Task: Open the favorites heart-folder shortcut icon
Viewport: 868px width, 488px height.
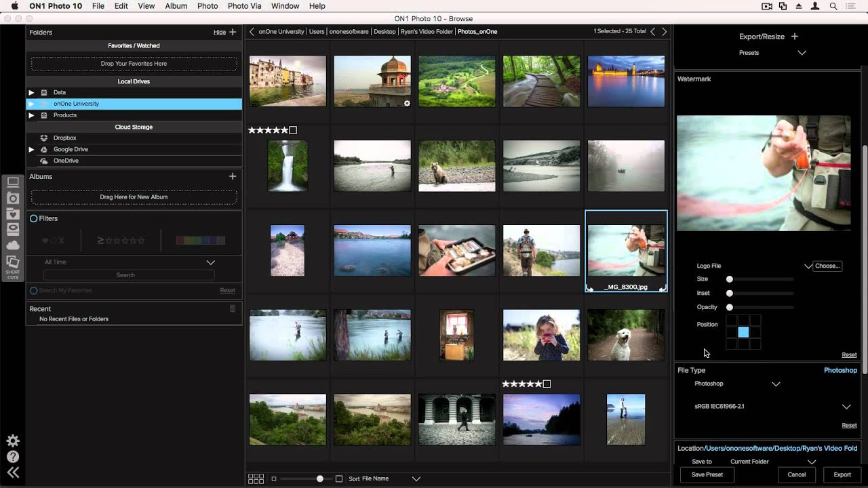Action: click(13, 213)
